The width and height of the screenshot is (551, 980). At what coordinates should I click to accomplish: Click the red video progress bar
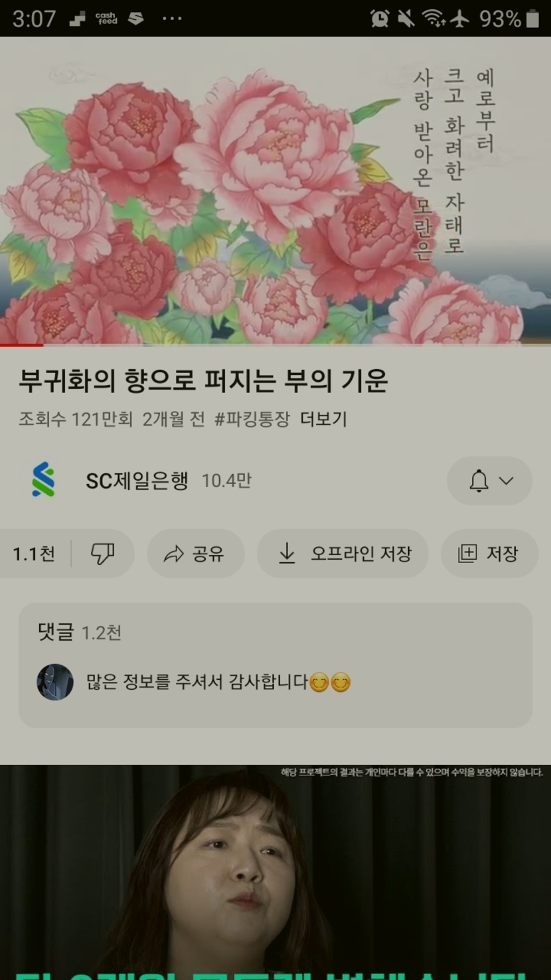[x=21, y=345]
